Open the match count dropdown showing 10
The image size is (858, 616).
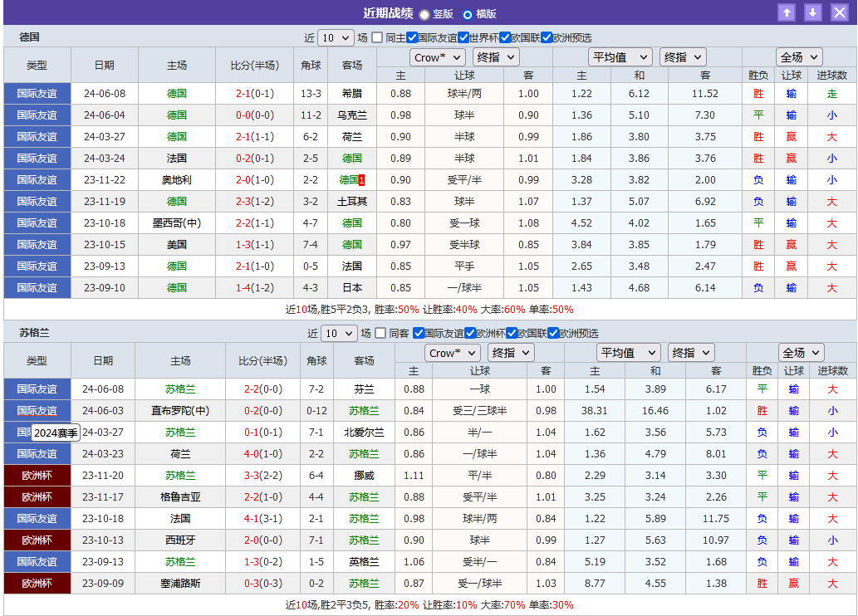click(336, 38)
